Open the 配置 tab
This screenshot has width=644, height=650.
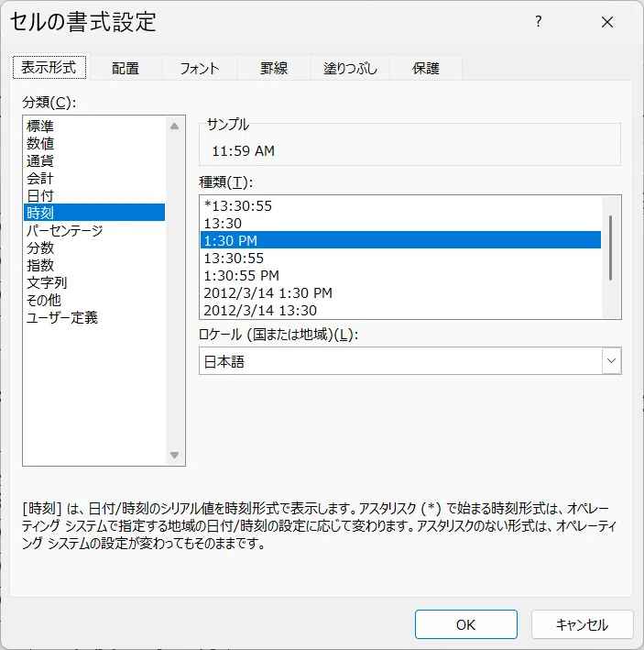point(126,68)
